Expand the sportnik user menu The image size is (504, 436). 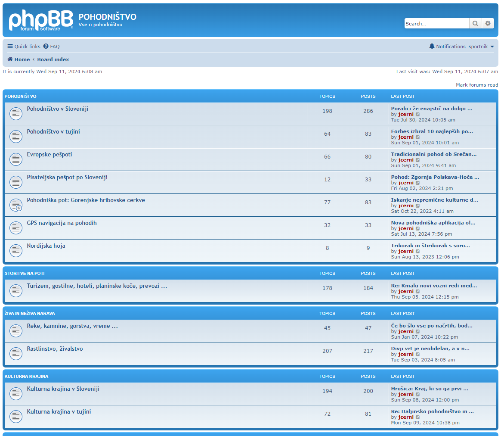(481, 47)
